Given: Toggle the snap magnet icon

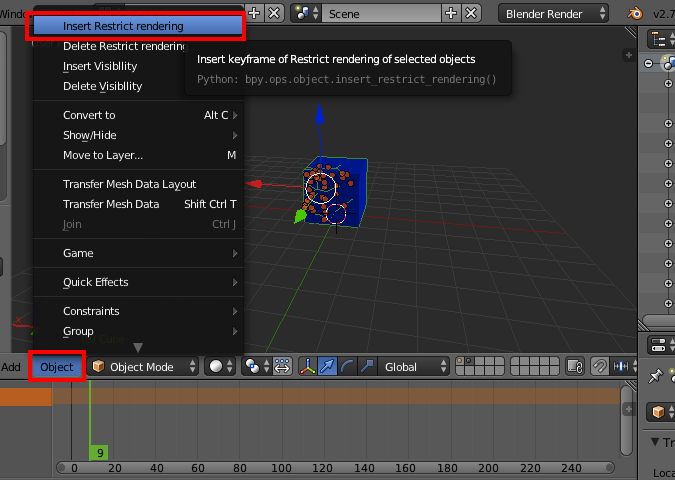Looking at the screenshot, I should [599, 366].
